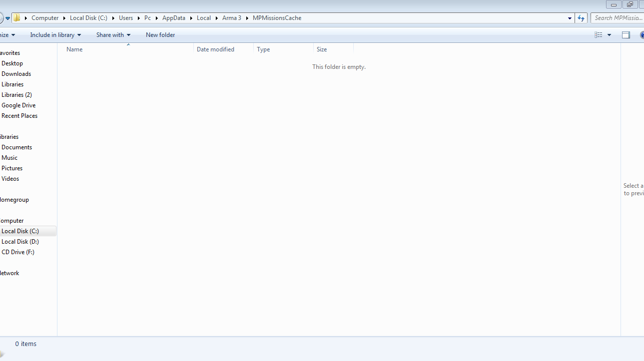The width and height of the screenshot is (644, 361).
Task: Create a new folder with New folder
Action: click(160, 35)
